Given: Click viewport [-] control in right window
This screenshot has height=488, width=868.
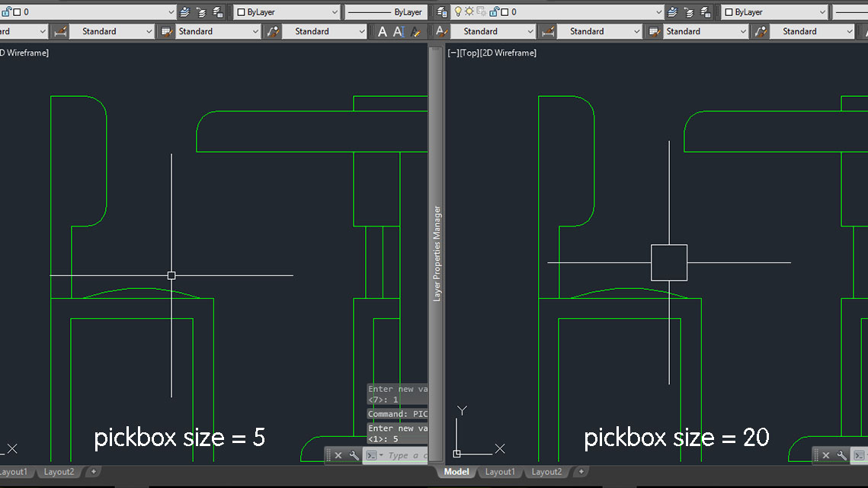Looking at the screenshot, I should click(453, 53).
